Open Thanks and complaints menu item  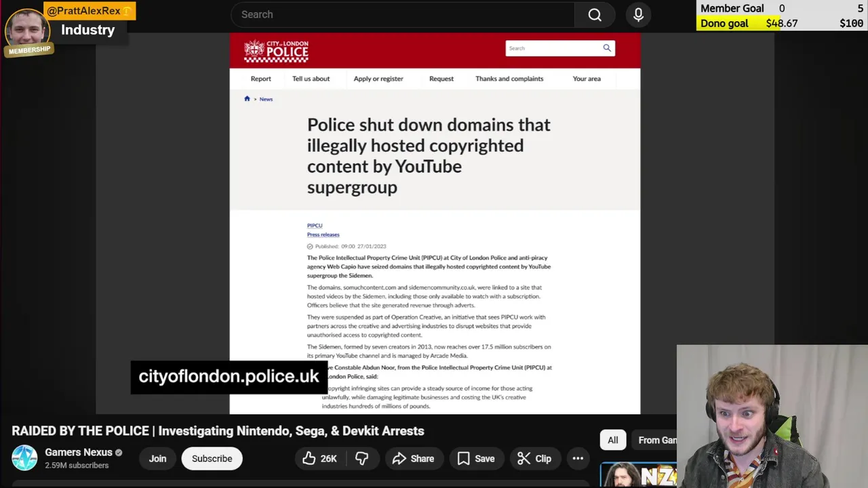[509, 79]
